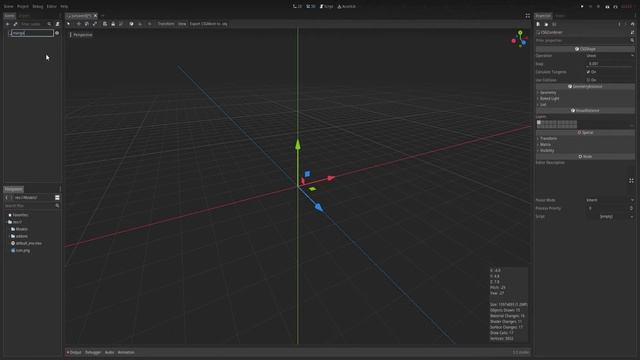The height and width of the screenshot is (360, 640).
Task: Open the View menu in viewport toolbar
Action: (x=182, y=24)
